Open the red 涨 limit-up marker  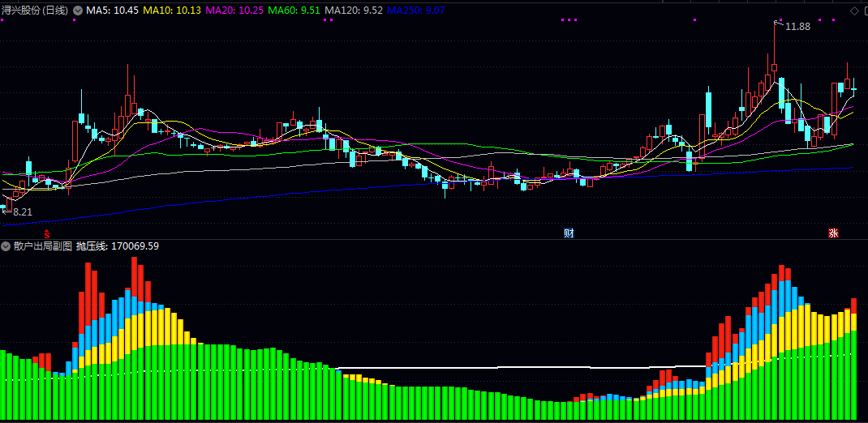coord(833,233)
